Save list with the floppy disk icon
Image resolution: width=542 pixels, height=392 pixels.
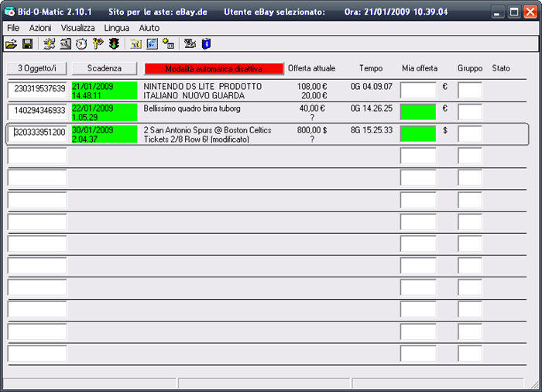click(x=28, y=44)
